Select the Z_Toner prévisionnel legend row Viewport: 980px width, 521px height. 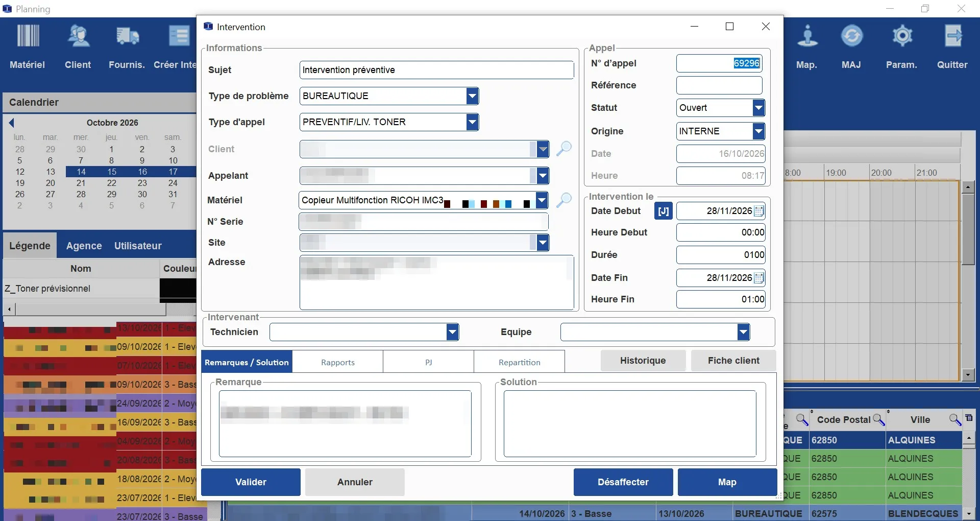click(100, 289)
